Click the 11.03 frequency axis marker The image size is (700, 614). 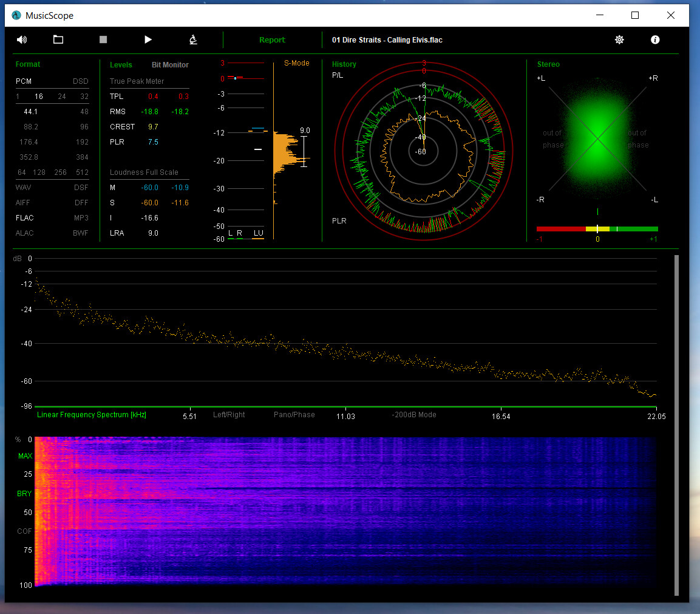click(x=345, y=417)
